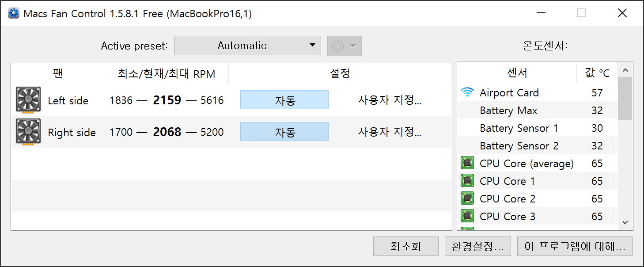Screen dimensions: 644x267
Task: Click the Left side fan icon
Action: pyautogui.click(x=28, y=99)
